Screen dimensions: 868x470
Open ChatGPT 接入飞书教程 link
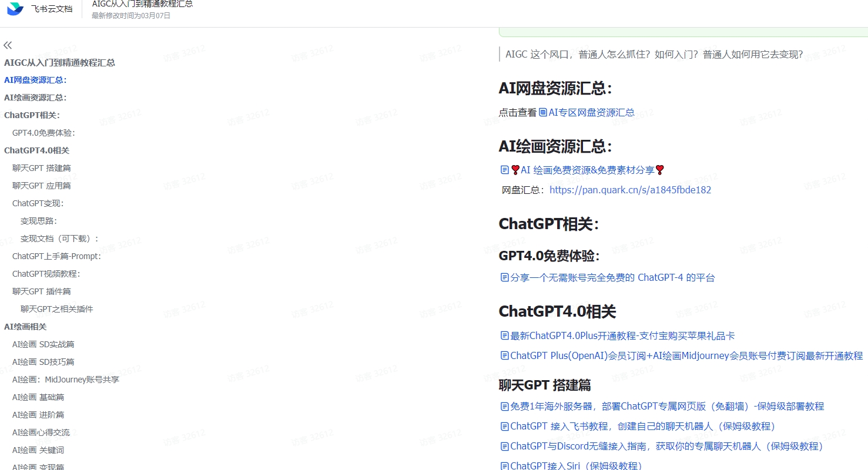click(x=643, y=426)
